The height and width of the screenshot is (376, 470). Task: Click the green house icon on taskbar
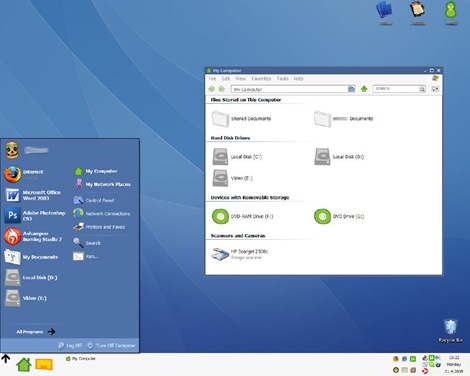point(24,364)
